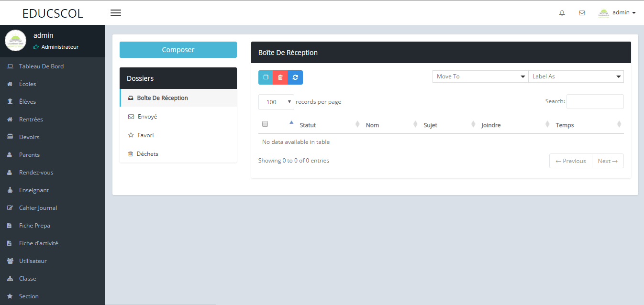Viewport: 644px width, 305px height.
Task: Click the admin avatar in sidebar
Action: pyautogui.click(x=15, y=41)
